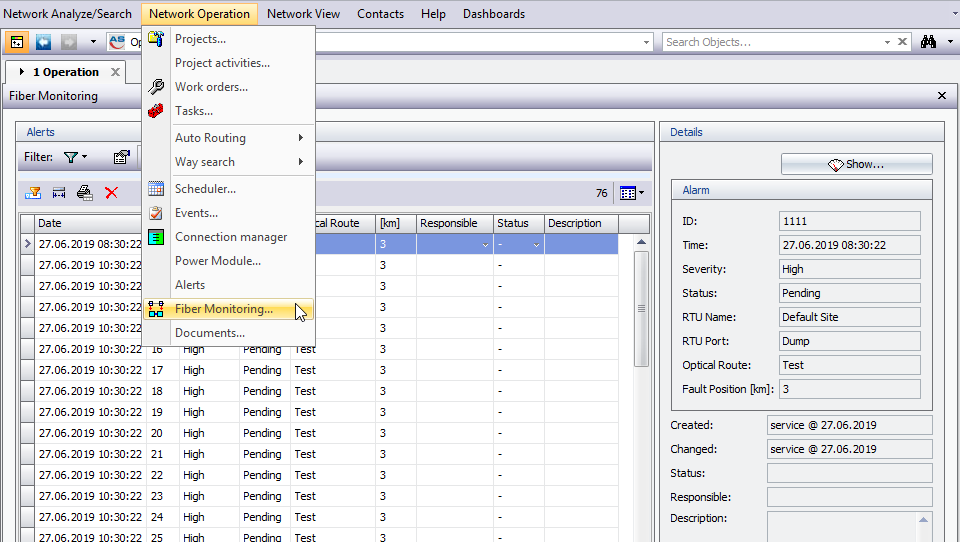Click RTU Name field Default Site
The width and height of the screenshot is (960, 542).
(850, 317)
